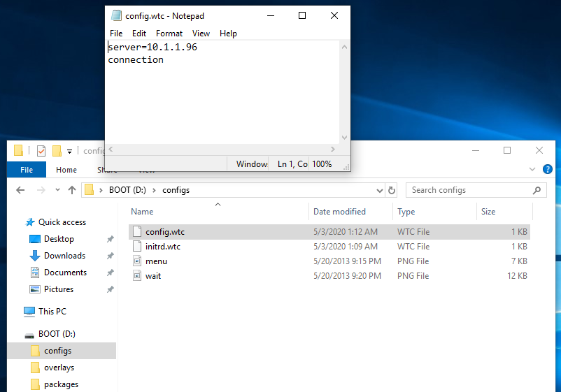Click the blue File tab in Explorer
This screenshot has height=392, width=561.
(27, 170)
